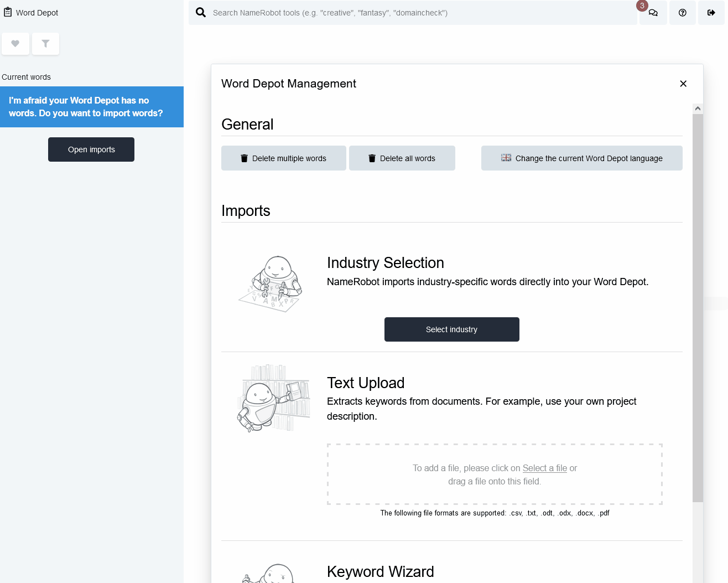728x583 pixels.
Task: Open the chat messages icon
Action: [653, 13]
